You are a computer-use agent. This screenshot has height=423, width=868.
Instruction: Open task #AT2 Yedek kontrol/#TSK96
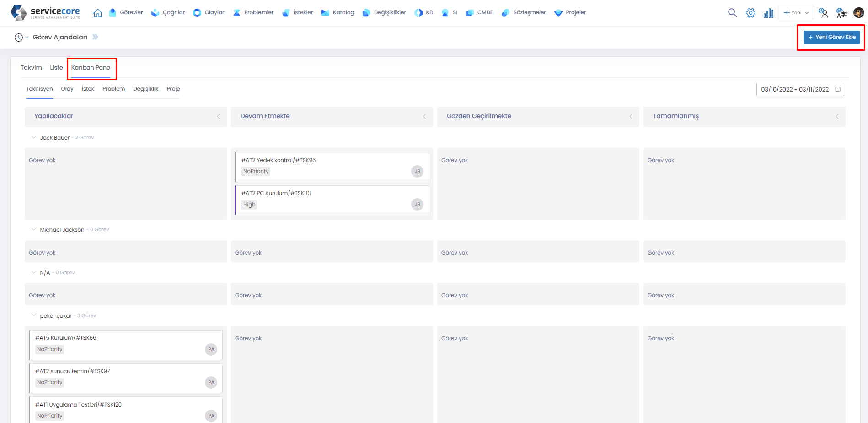[279, 160]
